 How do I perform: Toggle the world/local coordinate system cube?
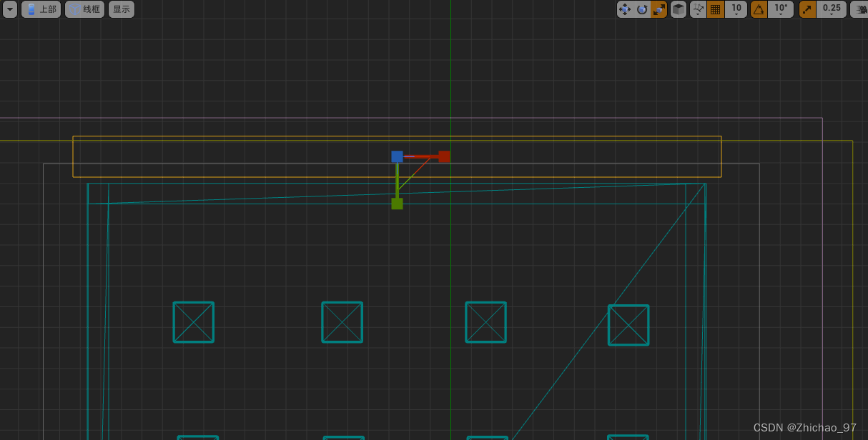[x=679, y=9]
